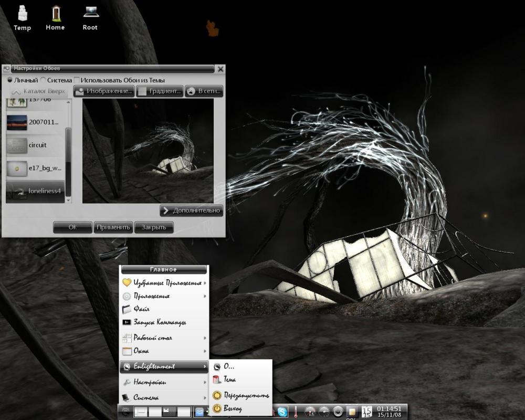This screenshot has height=420, width=525.
Task: Open the Root desktop icon
Action: (x=90, y=17)
